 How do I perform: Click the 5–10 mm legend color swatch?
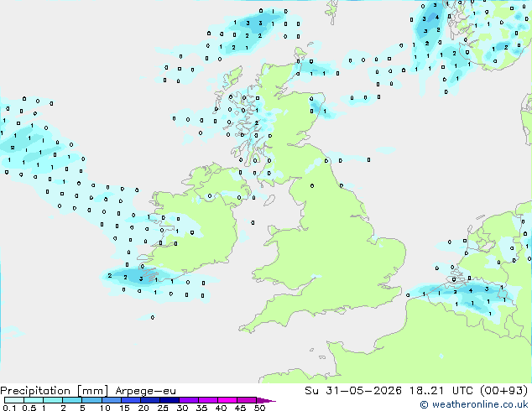coord(91,400)
